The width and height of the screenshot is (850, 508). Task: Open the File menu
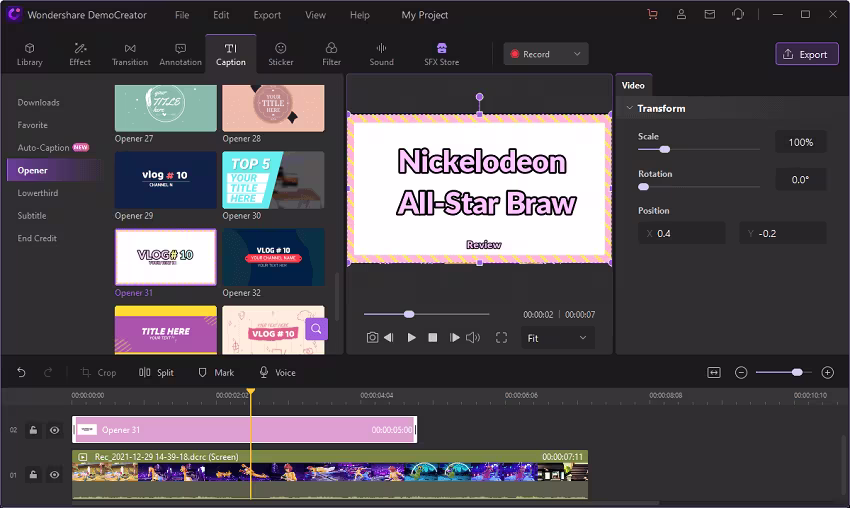[182, 15]
